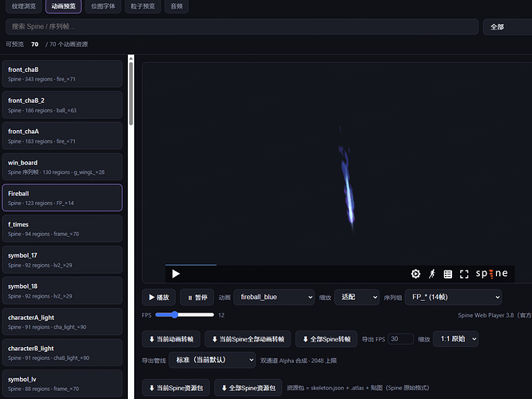This screenshot has height=399, width=532.
Task: Click the Spine search input field
Action: 242,26
